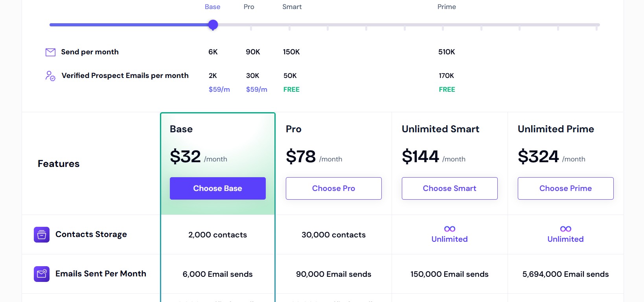Click the green FREE label under Smart plan
644x302 pixels.
[x=291, y=89]
